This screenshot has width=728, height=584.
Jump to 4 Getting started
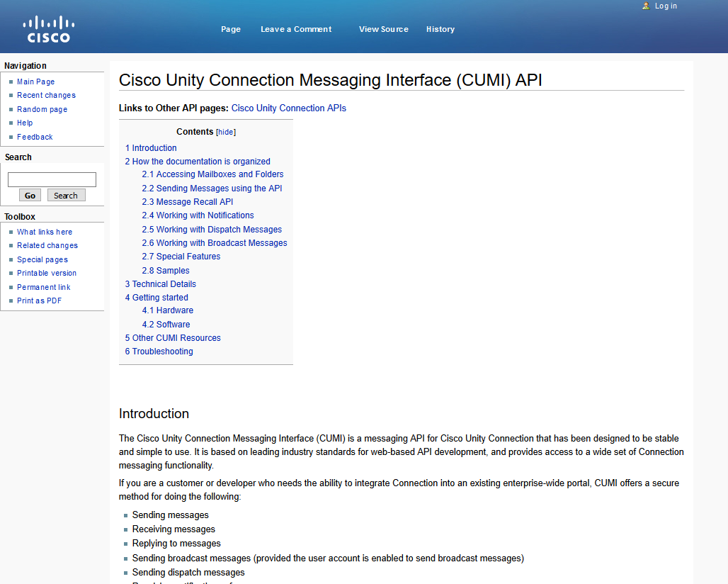(157, 298)
